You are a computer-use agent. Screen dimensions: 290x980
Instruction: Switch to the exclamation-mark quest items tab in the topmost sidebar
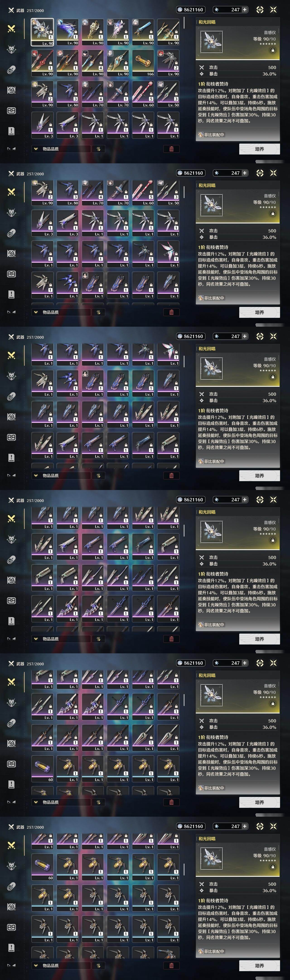[x=11, y=131]
